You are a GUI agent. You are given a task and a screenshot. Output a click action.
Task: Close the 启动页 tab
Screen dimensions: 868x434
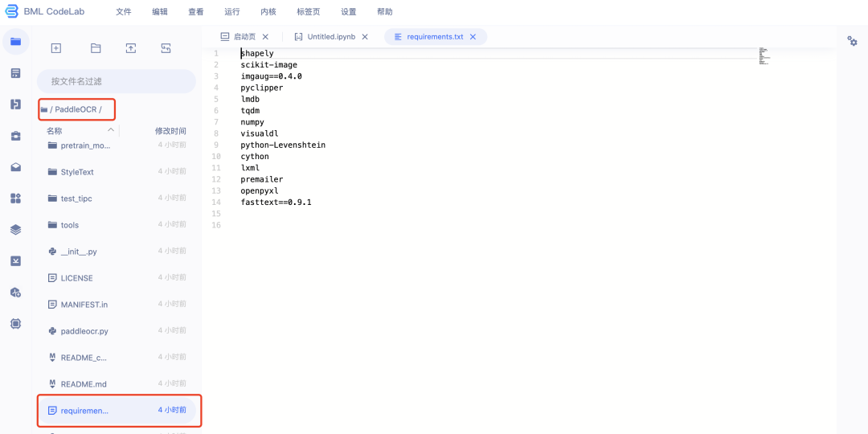[265, 36]
